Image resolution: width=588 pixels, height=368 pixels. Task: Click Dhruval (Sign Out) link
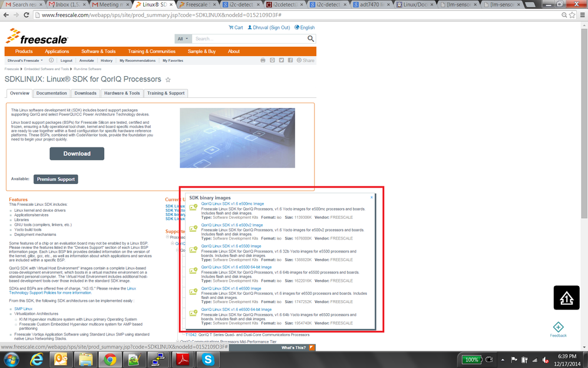click(269, 27)
